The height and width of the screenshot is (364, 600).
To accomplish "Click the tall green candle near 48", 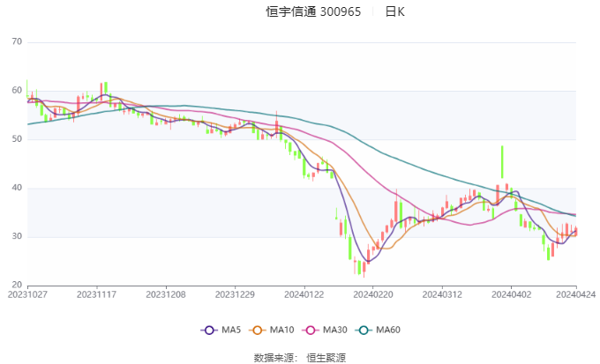I will pyautogui.click(x=502, y=162).
